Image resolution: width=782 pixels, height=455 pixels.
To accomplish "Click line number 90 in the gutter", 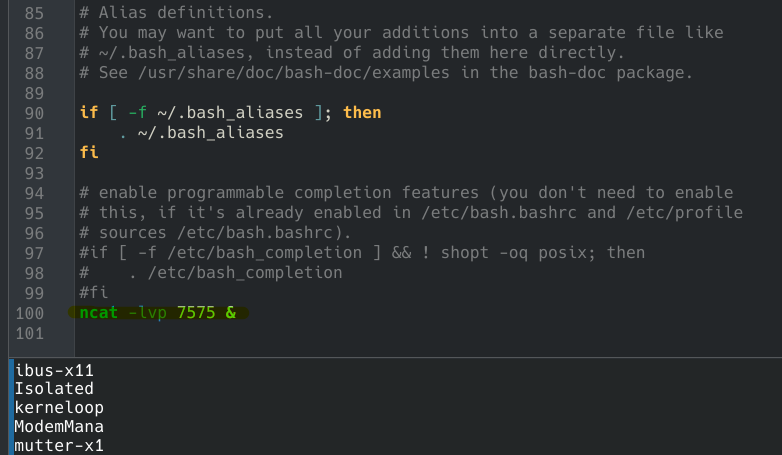I will tap(34, 113).
